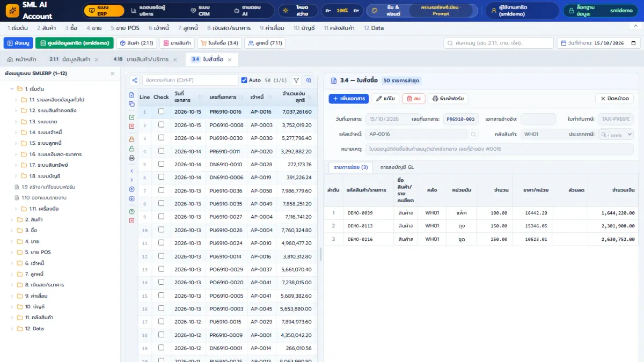Click the green check-all icon in vertical toolbar
The image size is (644, 362).
point(132,117)
